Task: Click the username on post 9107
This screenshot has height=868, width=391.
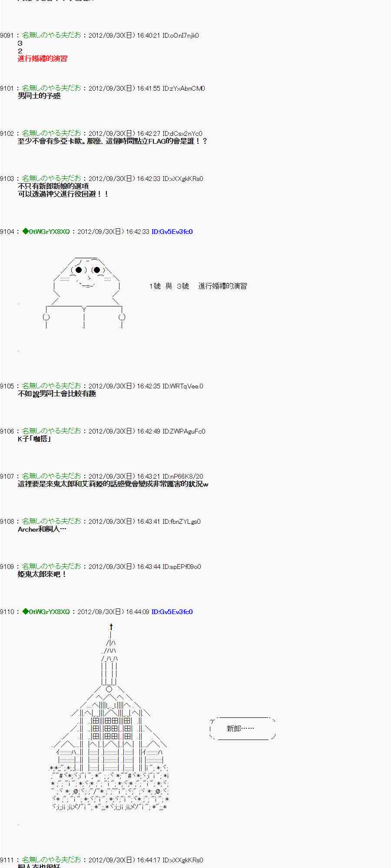Action: (x=51, y=476)
